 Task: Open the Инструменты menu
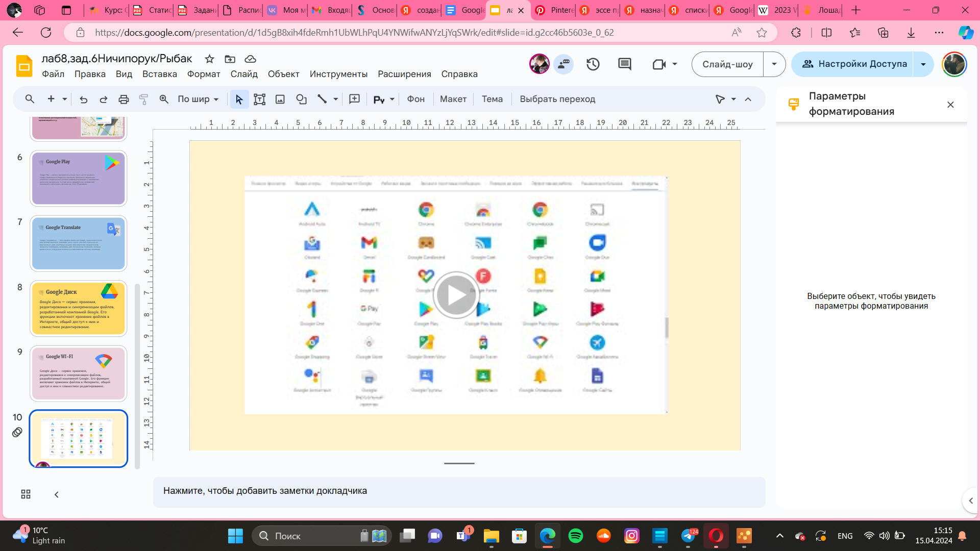(x=338, y=74)
